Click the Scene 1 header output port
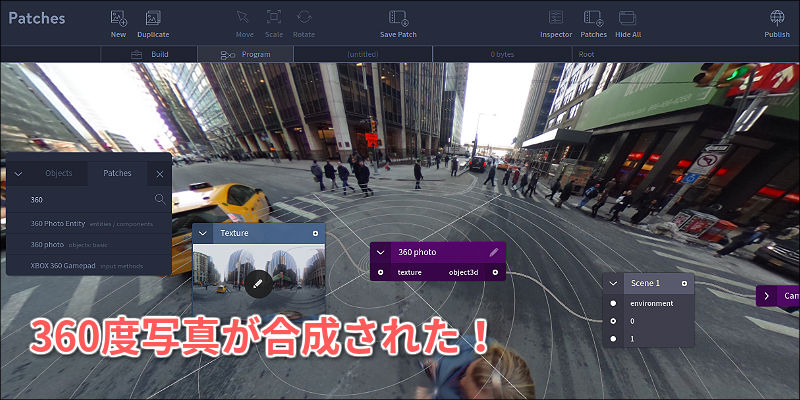800x400 pixels. pos(684,283)
